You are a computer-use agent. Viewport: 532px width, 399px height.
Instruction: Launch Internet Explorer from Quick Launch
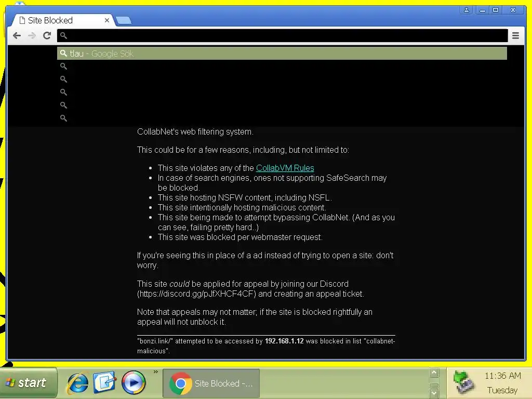pos(78,383)
